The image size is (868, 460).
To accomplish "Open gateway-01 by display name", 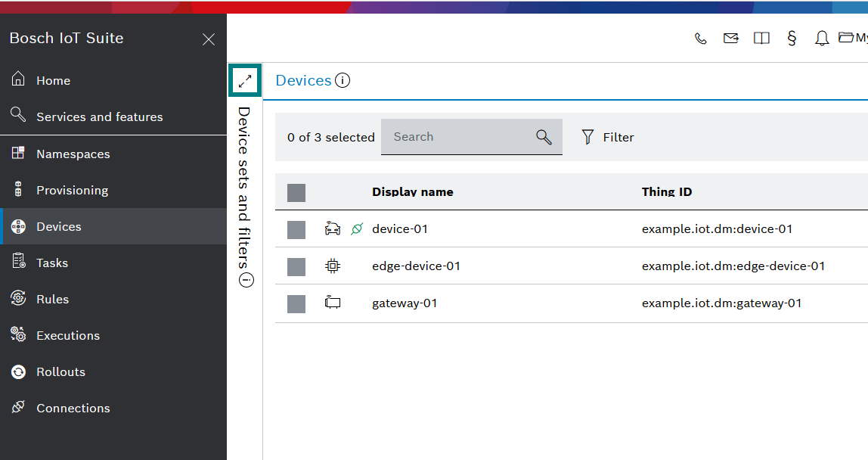I will tap(404, 303).
